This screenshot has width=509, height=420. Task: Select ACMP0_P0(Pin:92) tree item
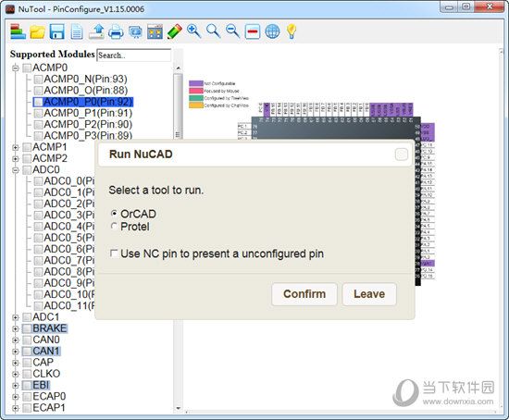(88, 102)
